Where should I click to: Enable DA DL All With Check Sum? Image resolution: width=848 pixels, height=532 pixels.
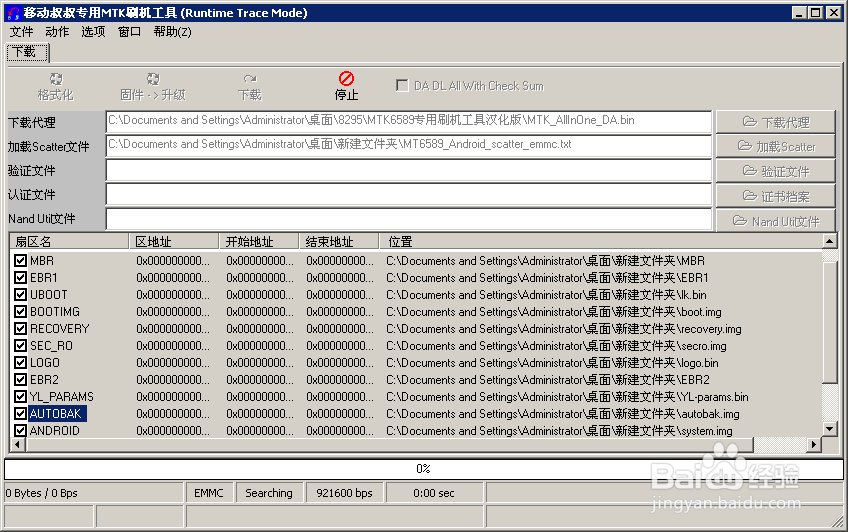coord(402,85)
